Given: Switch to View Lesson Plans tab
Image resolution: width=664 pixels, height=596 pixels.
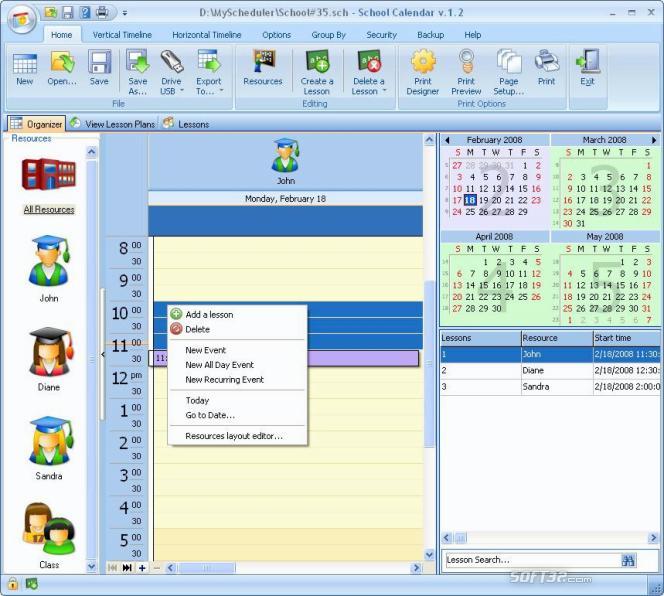Looking at the screenshot, I should point(113,124).
